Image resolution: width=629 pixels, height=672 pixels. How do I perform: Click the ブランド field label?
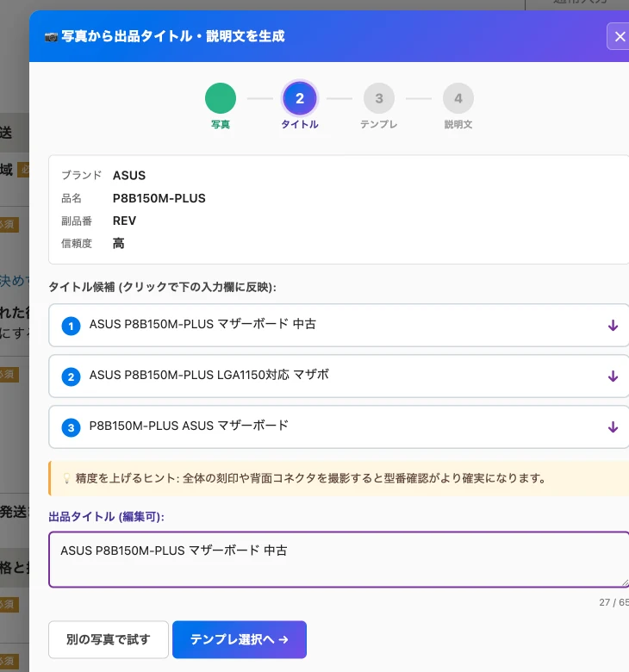pyautogui.click(x=82, y=175)
